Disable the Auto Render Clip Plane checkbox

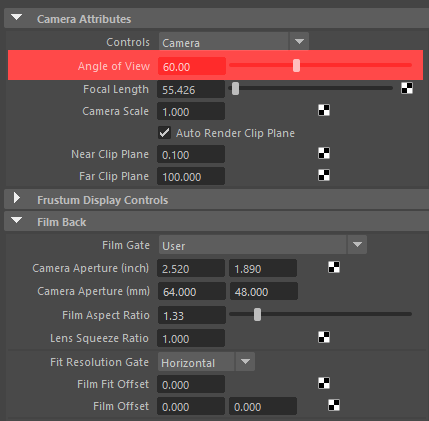(164, 133)
